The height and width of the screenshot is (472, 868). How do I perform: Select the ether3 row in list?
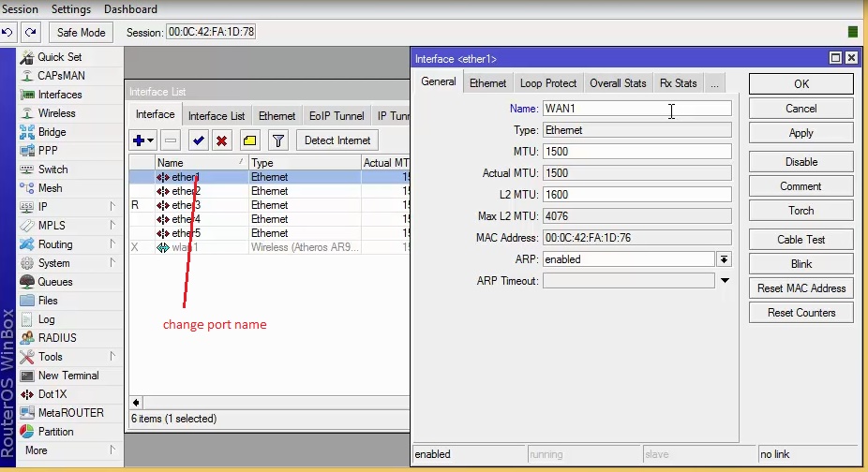point(186,205)
